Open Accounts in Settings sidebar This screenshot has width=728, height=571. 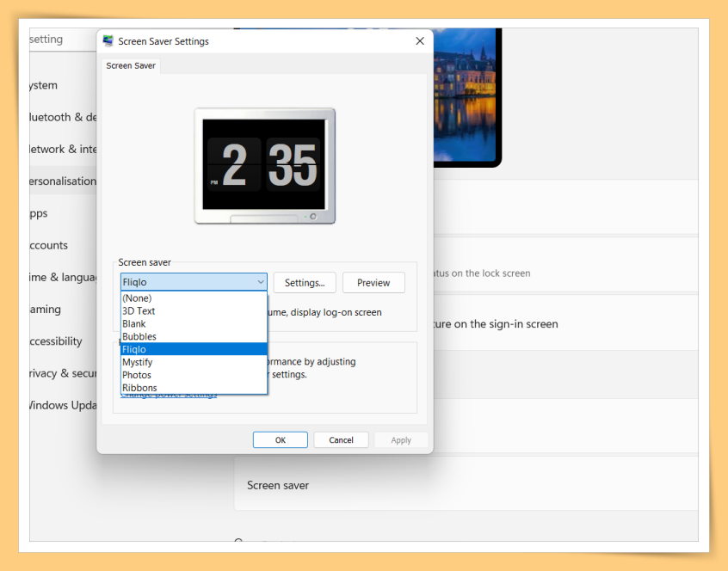[x=63, y=245]
